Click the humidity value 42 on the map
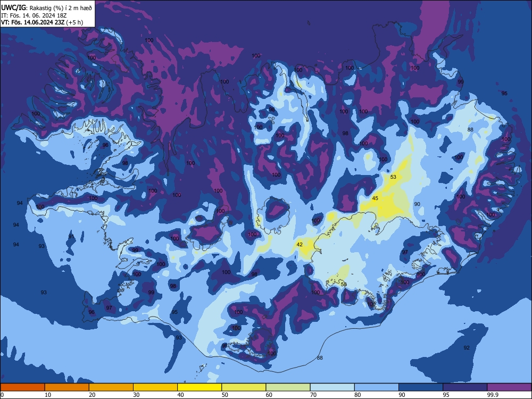Viewport: 532px width, 399px height. [x=300, y=244]
